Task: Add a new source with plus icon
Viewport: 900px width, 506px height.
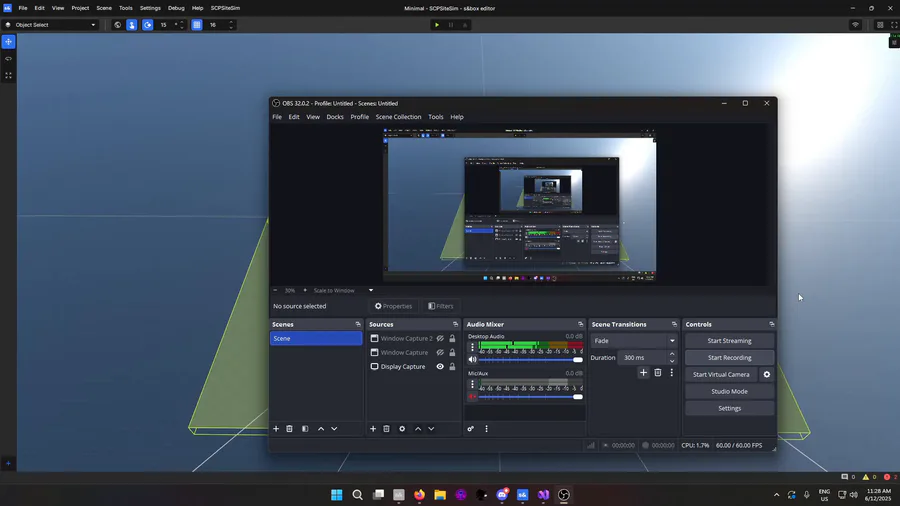Action: pyautogui.click(x=373, y=429)
